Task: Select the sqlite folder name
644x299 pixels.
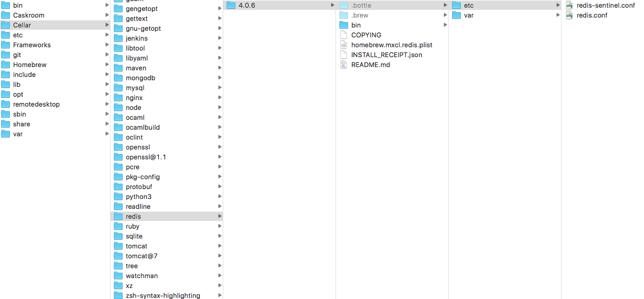Action: 134,236
